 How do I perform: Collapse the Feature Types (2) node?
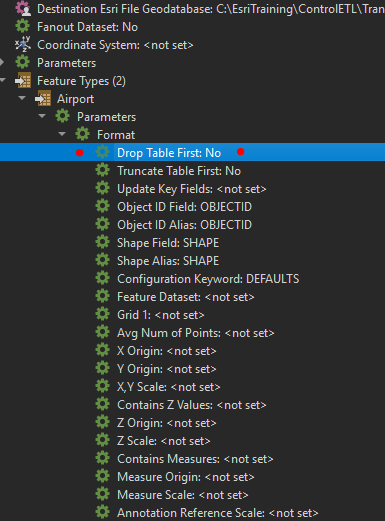tap(3, 80)
